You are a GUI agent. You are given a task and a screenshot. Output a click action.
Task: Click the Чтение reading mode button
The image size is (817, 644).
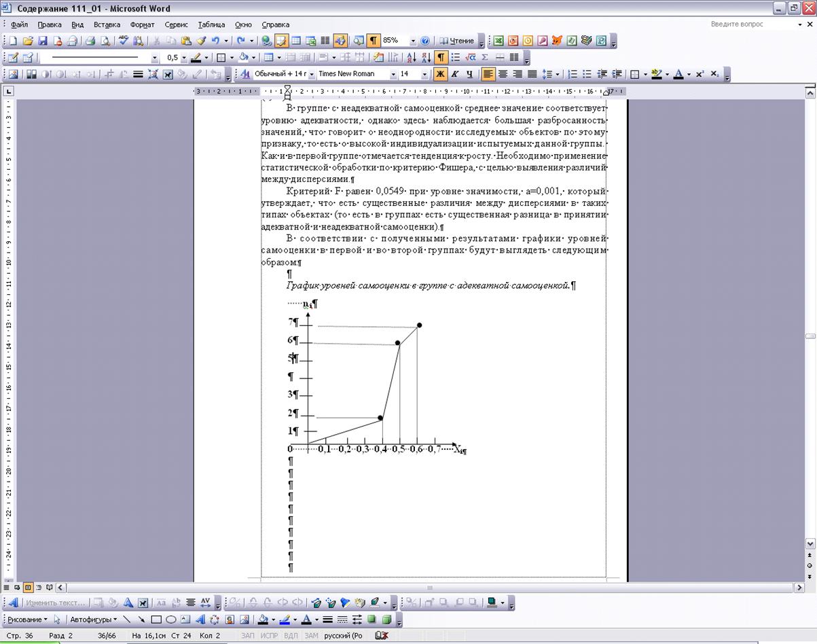click(x=456, y=41)
